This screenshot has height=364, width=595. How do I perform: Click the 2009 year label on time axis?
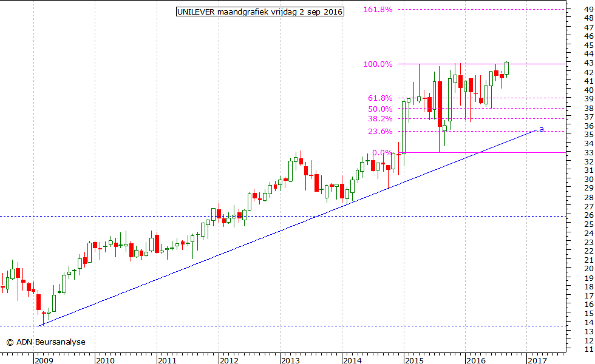click(44, 360)
